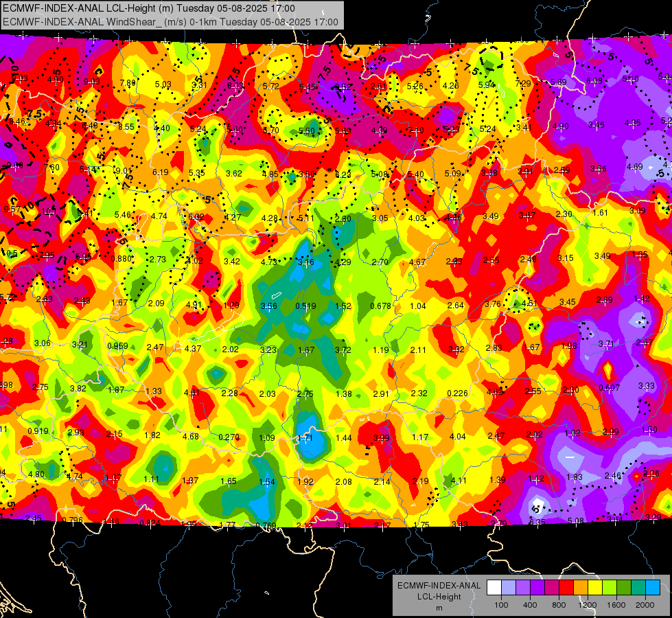Click the grid value '3.99'
672x618 pixels.
[382, 438]
